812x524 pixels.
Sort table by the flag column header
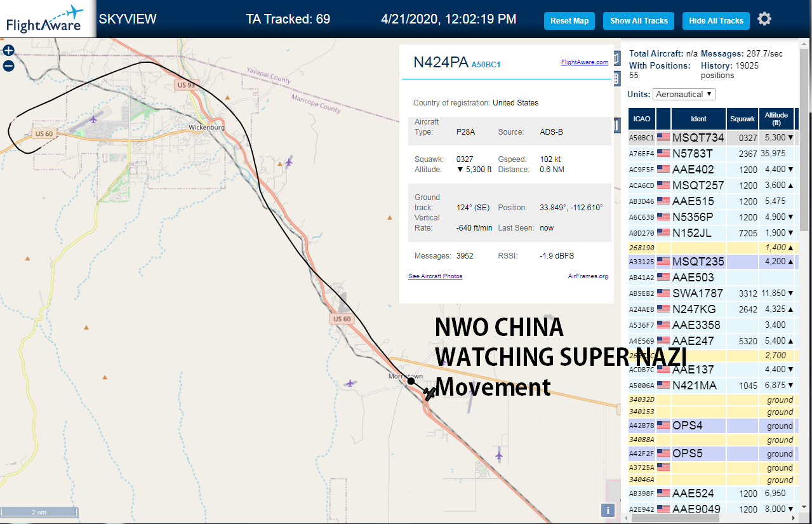(x=663, y=119)
